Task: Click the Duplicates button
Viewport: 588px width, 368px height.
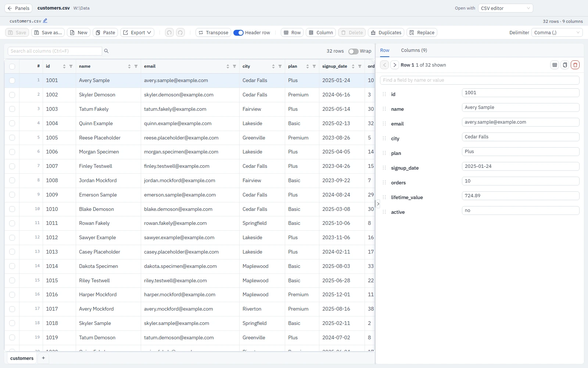Action: tap(386, 32)
